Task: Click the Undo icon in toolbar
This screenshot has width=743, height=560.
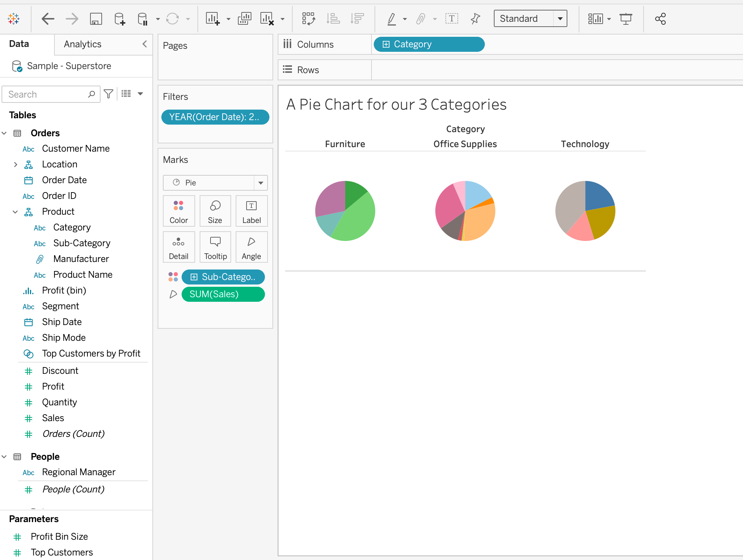Action: 47,18
